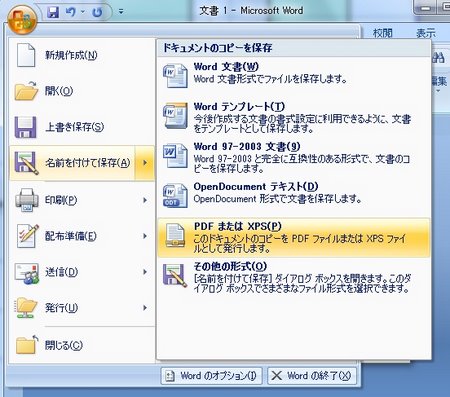450x397 pixels.
Task: Expand the 名前を付けて保存 submenu arrow
Action: click(x=145, y=163)
